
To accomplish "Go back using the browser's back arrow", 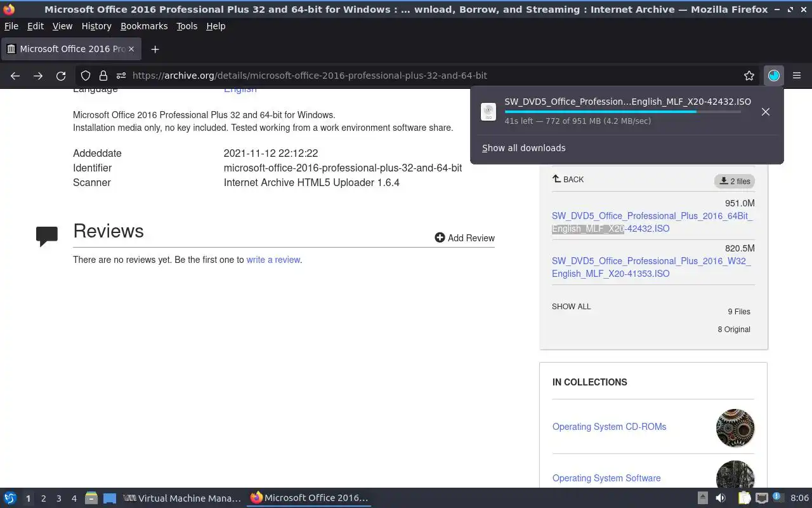I will 15,76.
